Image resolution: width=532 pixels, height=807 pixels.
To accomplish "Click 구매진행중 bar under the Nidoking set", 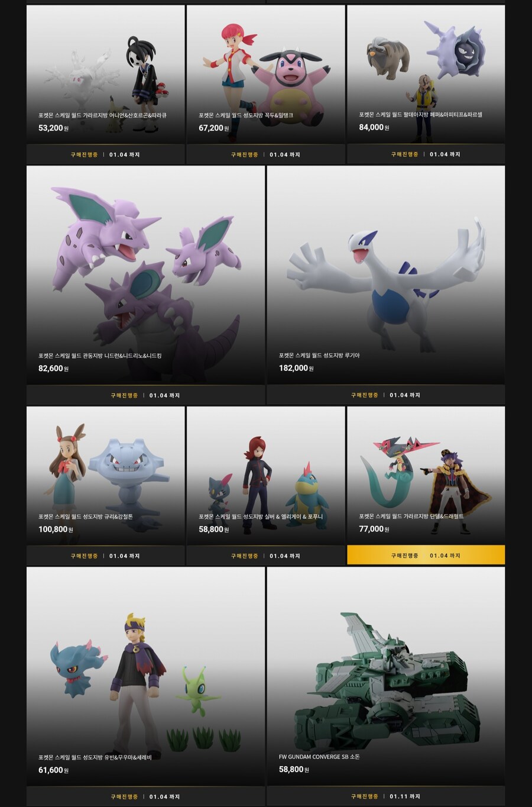I will click(x=145, y=395).
